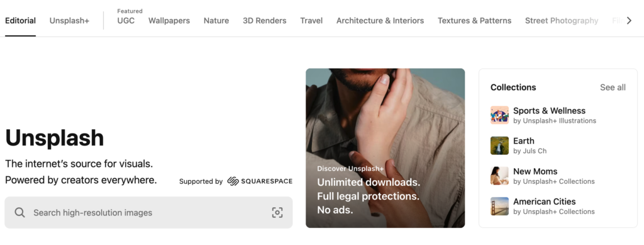Click Unsplash+ Collections under American Cities
This screenshot has width=644, height=245.
558,212
